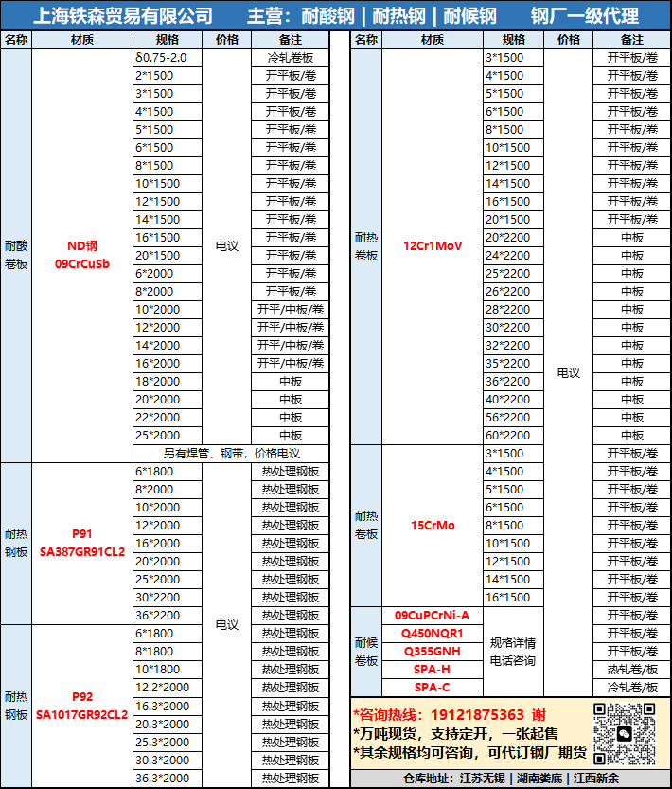Screen dimensions: 672x789
Task: Click the 8*1800 spec cell
Action: [x=168, y=652]
